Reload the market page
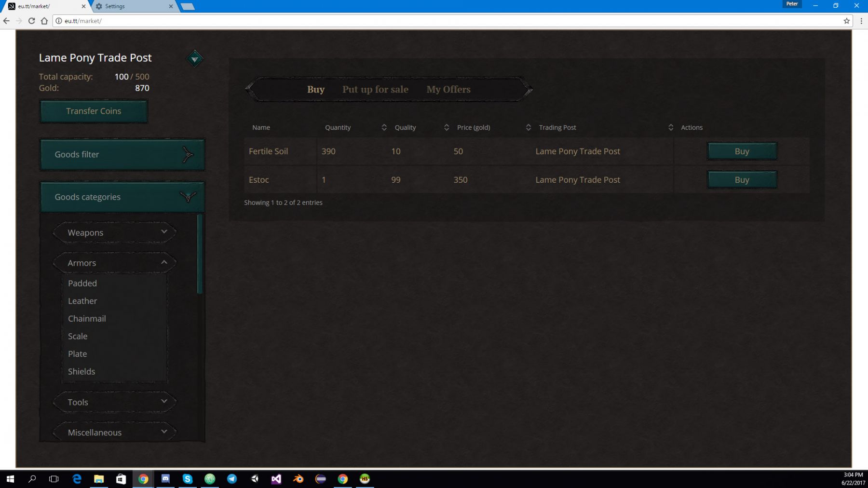The height and width of the screenshot is (488, 868). click(31, 21)
